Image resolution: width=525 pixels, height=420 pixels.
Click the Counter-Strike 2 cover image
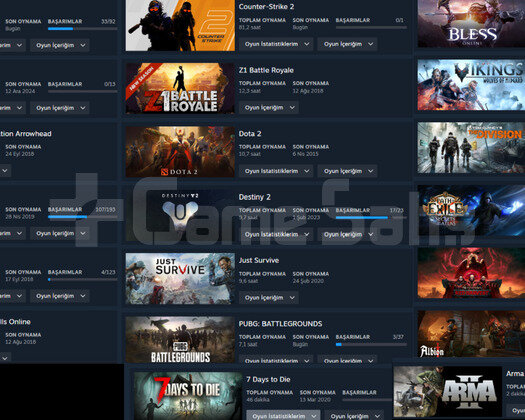[x=180, y=25]
